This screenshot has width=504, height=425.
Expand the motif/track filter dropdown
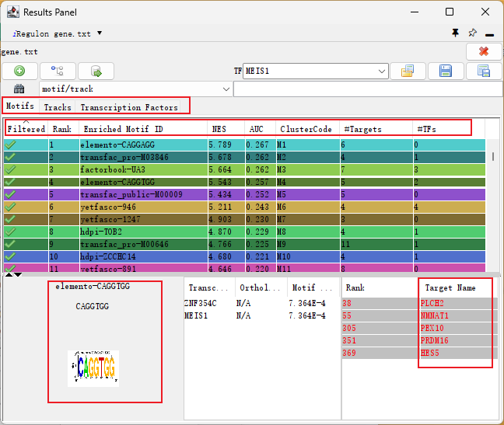[226, 89]
